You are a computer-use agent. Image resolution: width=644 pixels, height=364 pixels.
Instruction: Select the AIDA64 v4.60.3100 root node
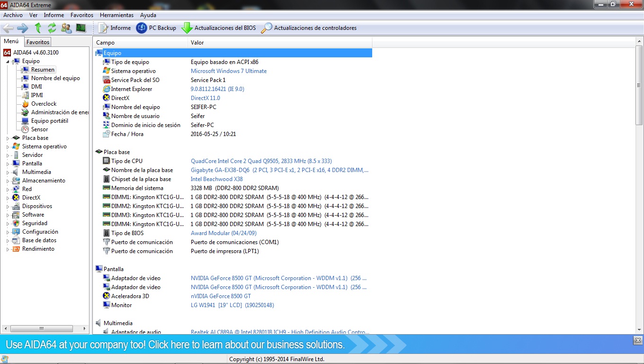(x=36, y=53)
